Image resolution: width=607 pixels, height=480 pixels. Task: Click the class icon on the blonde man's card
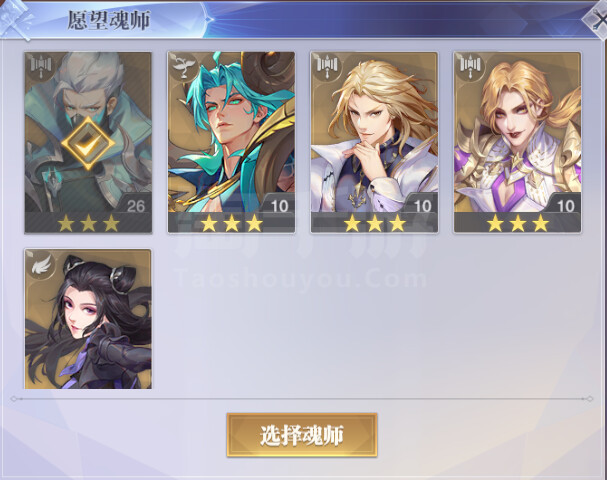(326, 65)
